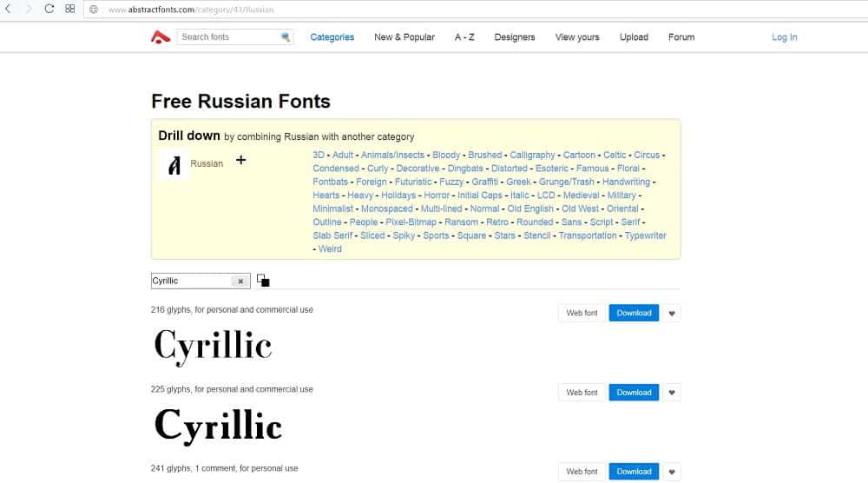
Task: Open the 225 glyphs Cyrillic font preview
Action: (218, 426)
